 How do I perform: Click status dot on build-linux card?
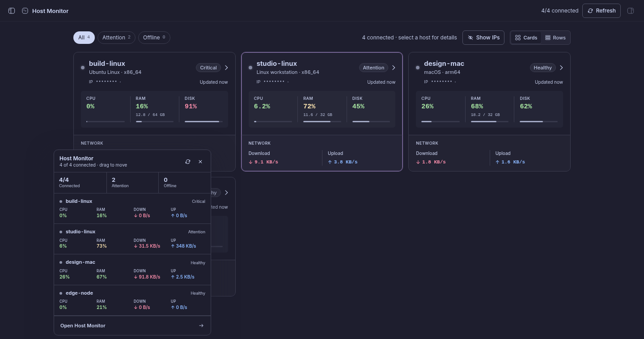tap(83, 68)
